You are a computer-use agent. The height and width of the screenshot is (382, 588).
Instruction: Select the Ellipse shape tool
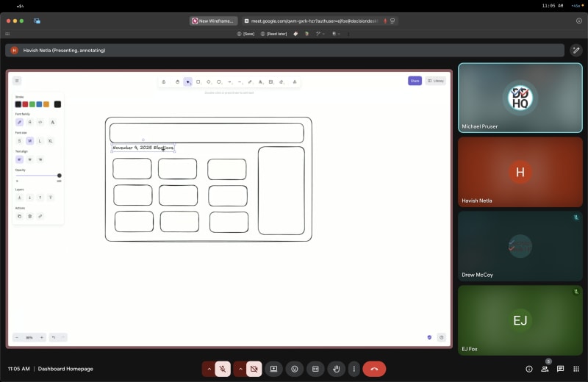click(x=219, y=82)
